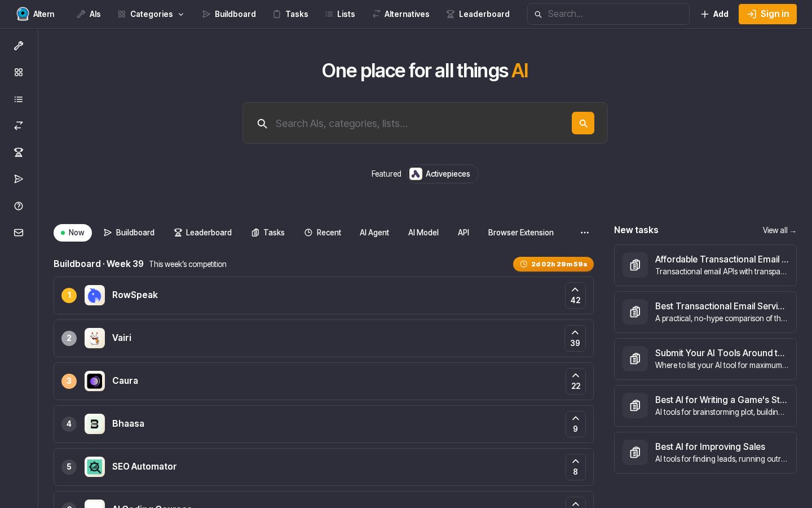Upvote RowSpeak with 42 votes

(575, 295)
